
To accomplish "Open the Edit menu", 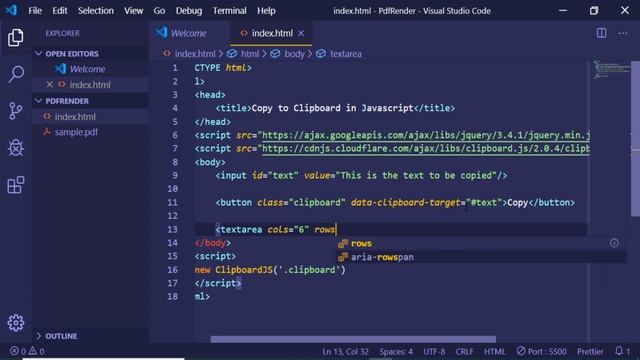I will click(60, 11).
